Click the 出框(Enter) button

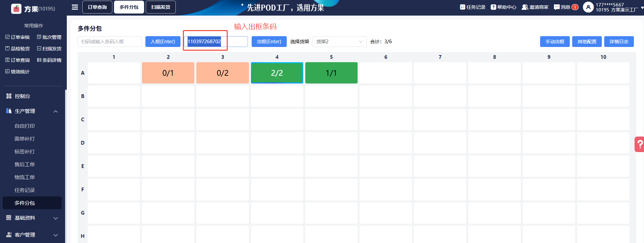point(269,42)
